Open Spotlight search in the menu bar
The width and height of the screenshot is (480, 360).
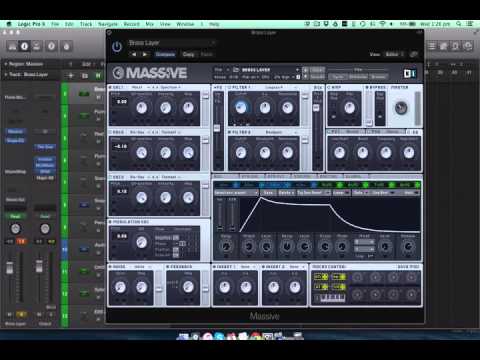pyautogui.click(x=459, y=24)
